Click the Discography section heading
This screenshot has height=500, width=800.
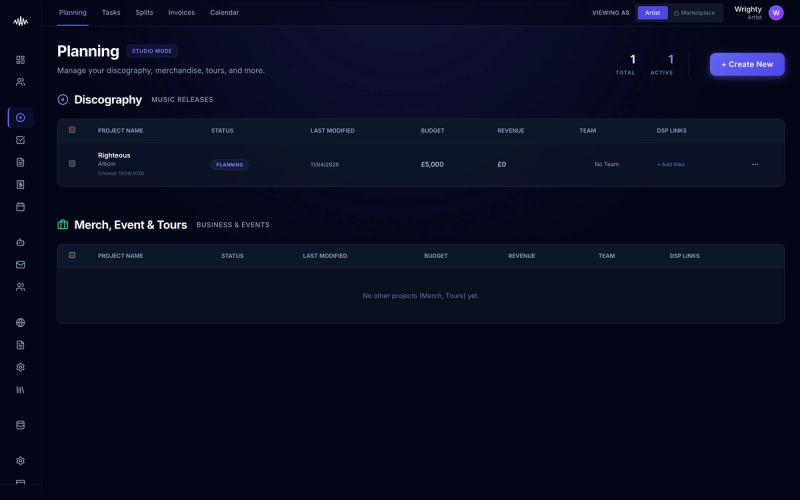(108, 99)
